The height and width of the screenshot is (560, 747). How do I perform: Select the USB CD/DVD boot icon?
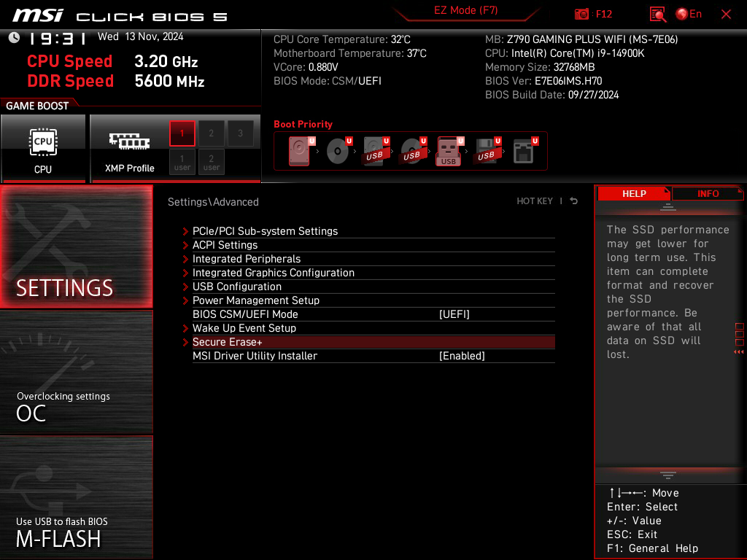(413, 151)
